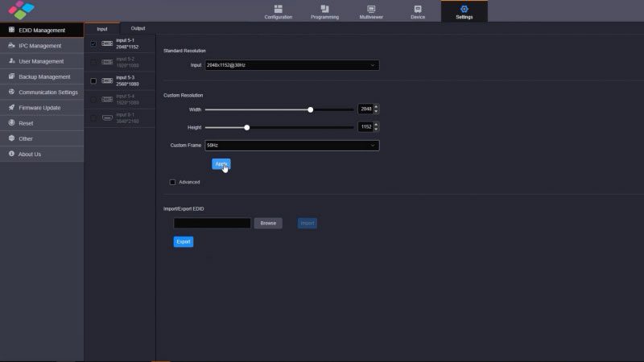
Task: Select the Input tab
Action: pos(101,29)
